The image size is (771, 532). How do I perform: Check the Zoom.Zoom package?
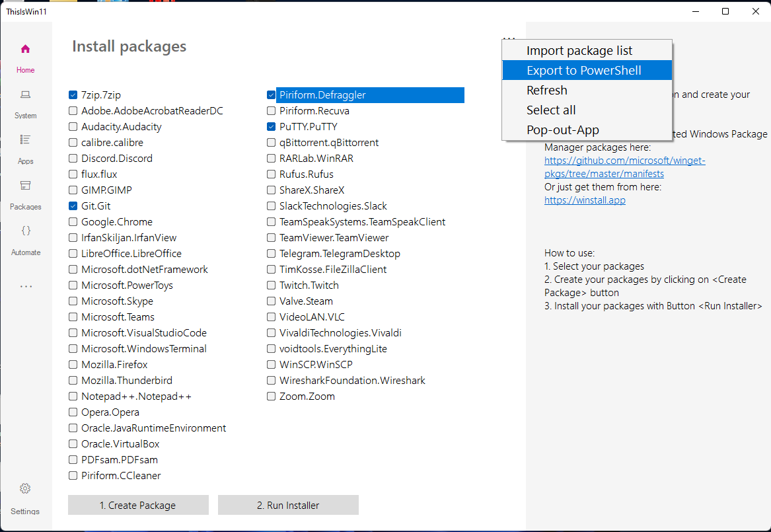[271, 396]
